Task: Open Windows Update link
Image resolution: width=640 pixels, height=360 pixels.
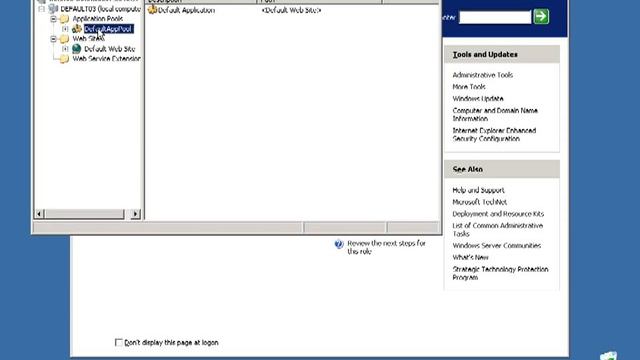Action: (478, 98)
